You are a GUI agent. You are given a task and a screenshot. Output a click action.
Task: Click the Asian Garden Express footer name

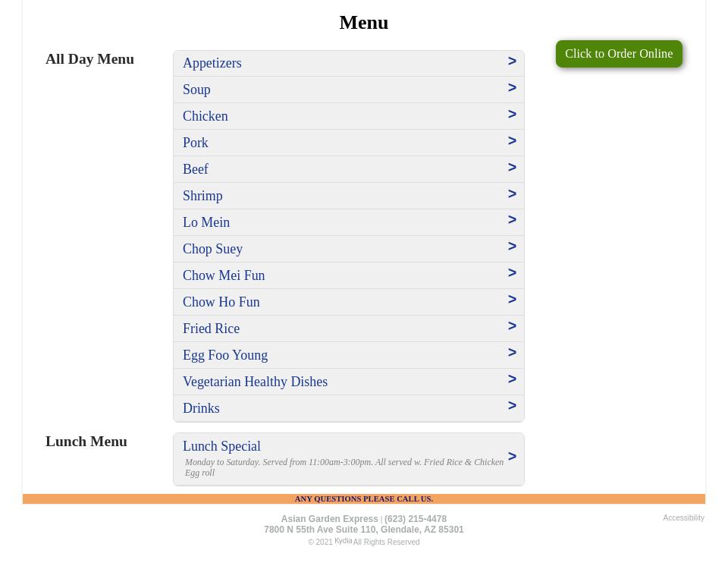[x=329, y=519]
